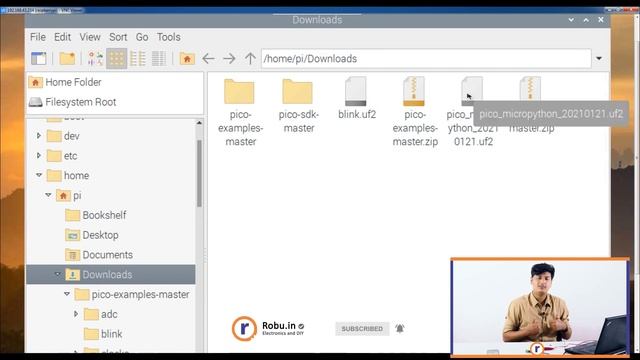Select Documents folder in tree
640x360 pixels.
[99, 255]
